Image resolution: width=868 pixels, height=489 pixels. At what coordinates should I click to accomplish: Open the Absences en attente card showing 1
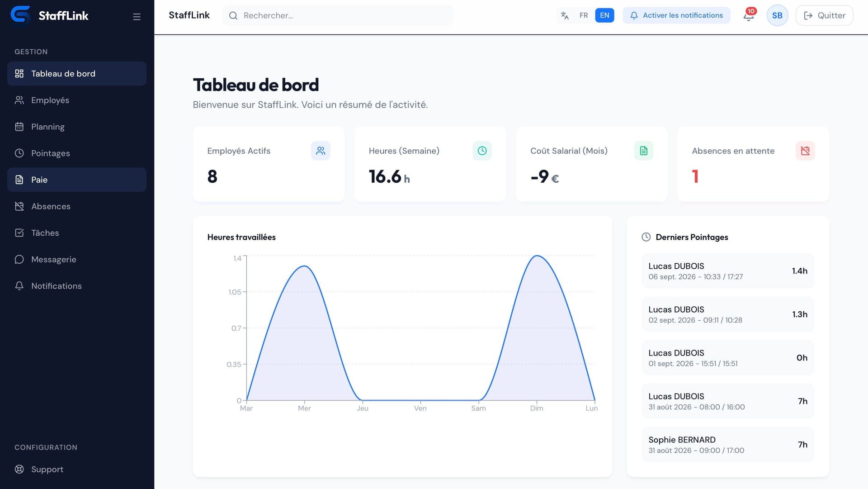(x=753, y=164)
